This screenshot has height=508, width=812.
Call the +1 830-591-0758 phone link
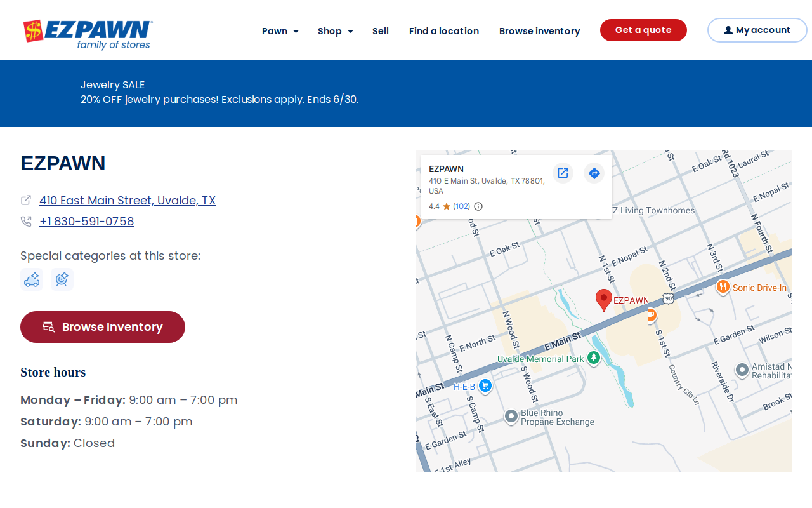pos(86,222)
